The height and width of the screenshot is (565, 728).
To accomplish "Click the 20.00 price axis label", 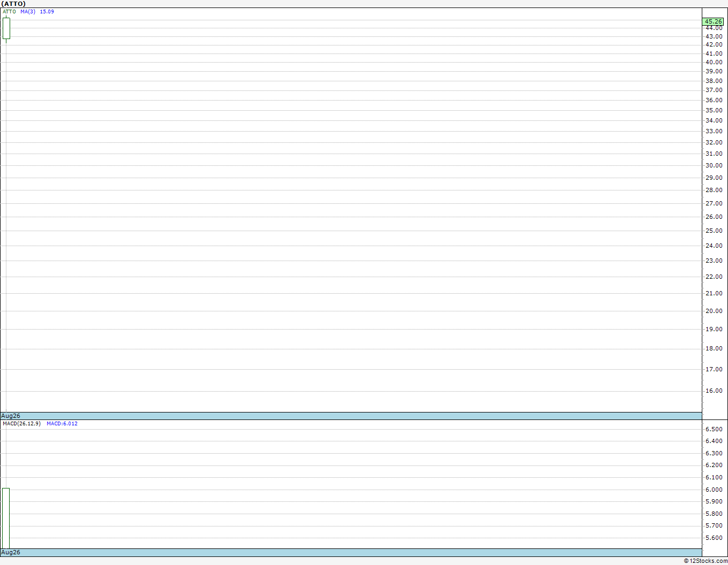I will pos(714,311).
